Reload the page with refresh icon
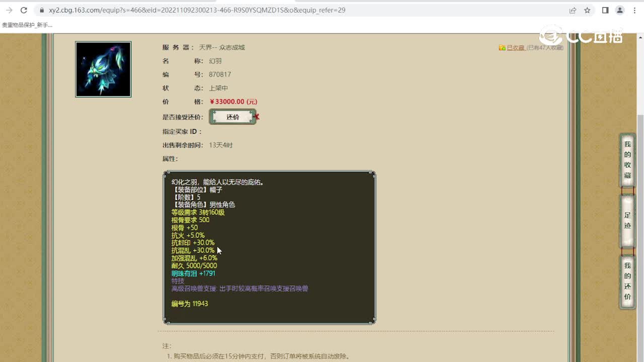Viewport: 644px width, 362px height. pos(24,10)
